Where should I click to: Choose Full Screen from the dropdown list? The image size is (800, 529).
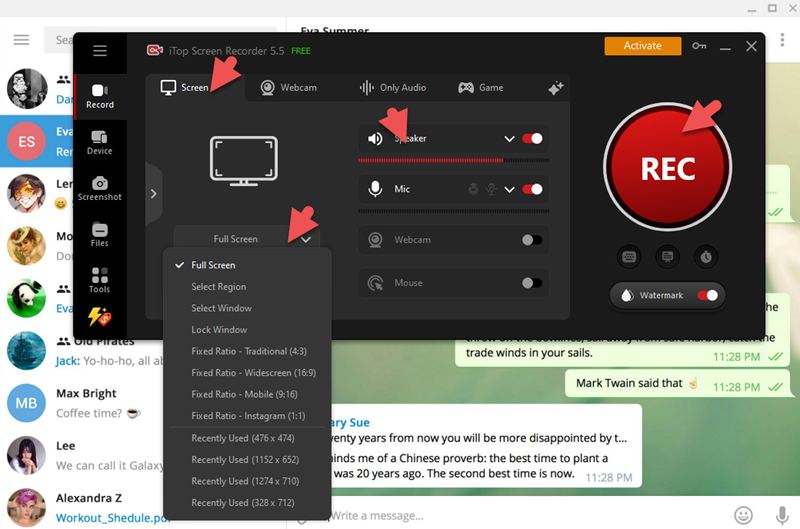coord(247,265)
